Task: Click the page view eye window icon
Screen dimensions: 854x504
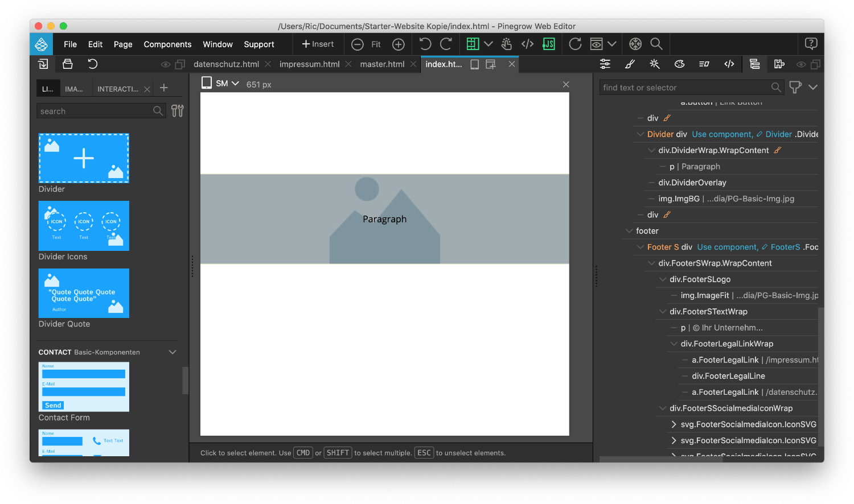Action: tap(596, 44)
